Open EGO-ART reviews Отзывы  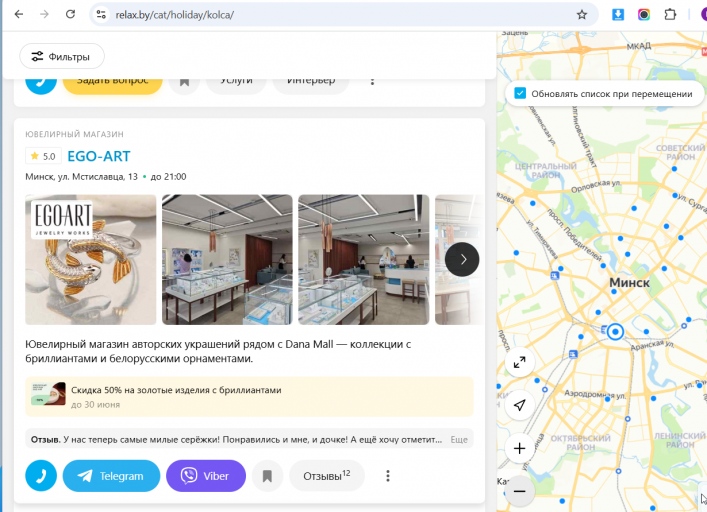point(327,475)
